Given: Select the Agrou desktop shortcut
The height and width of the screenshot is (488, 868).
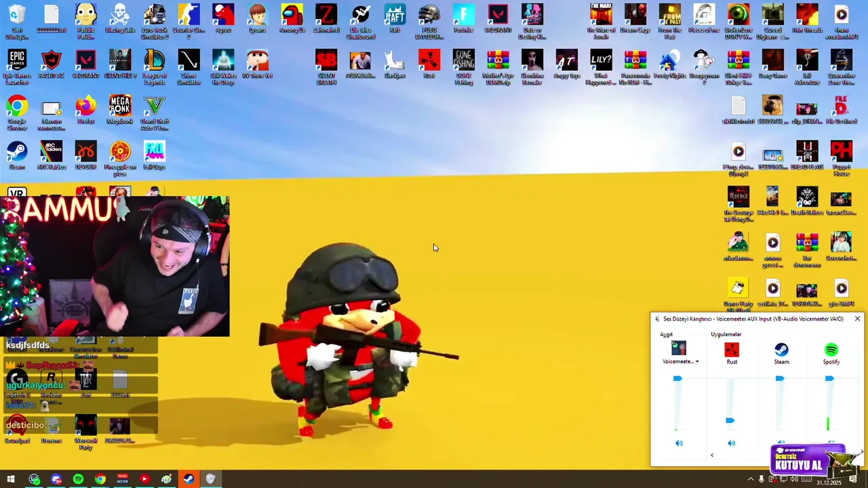Looking at the screenshot, I should [x=223, y=18].
